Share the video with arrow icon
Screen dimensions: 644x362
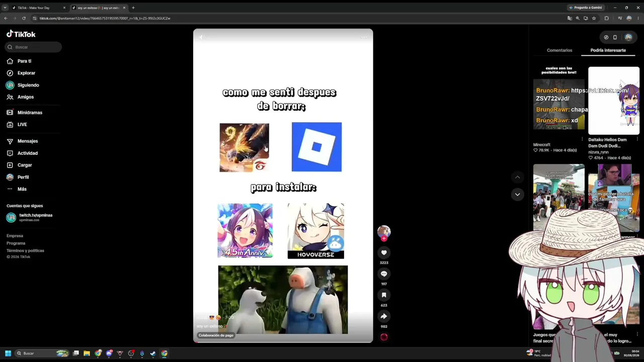pos(384,316)
